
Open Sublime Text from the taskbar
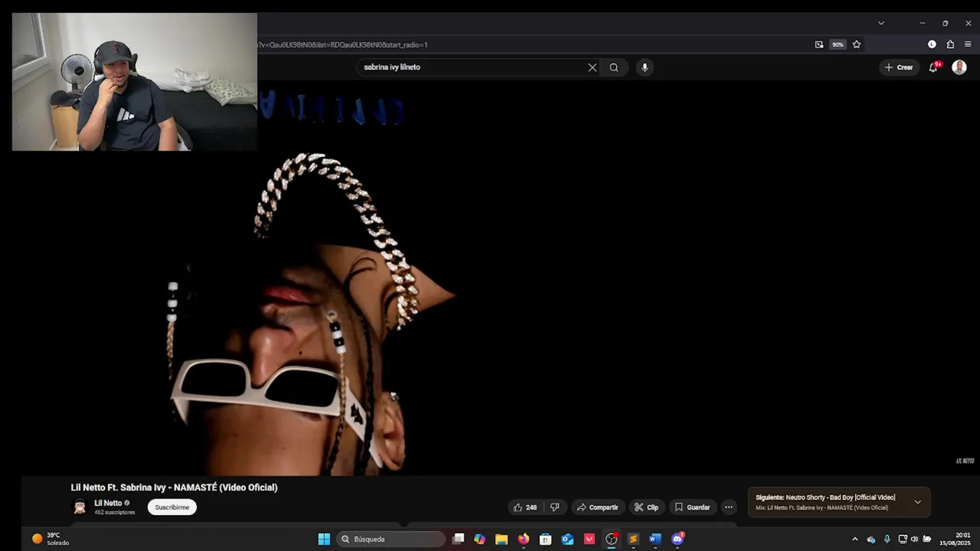(x=633, y=540)
